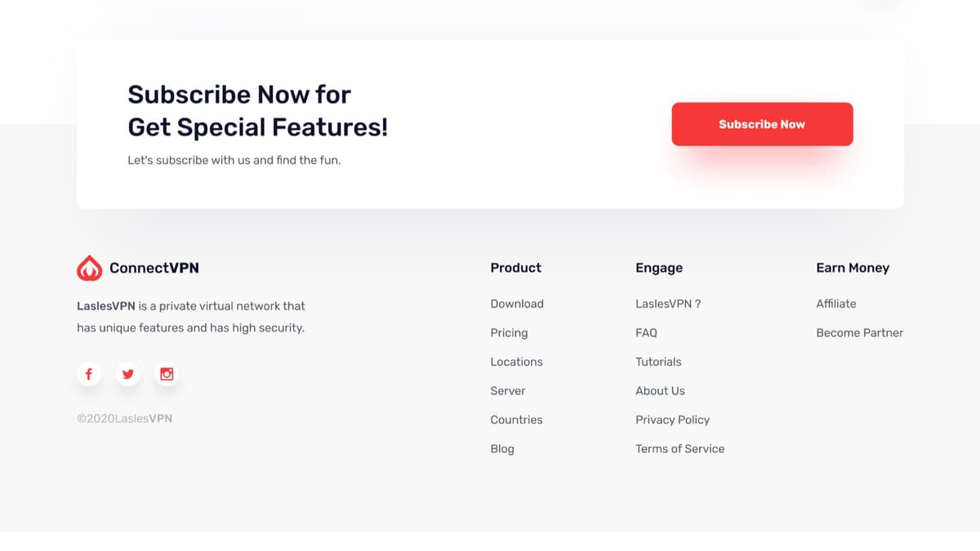The width and height of the screenshot is (980, 551).
Task: Click the Affiliate link
Action: point(836,304)
